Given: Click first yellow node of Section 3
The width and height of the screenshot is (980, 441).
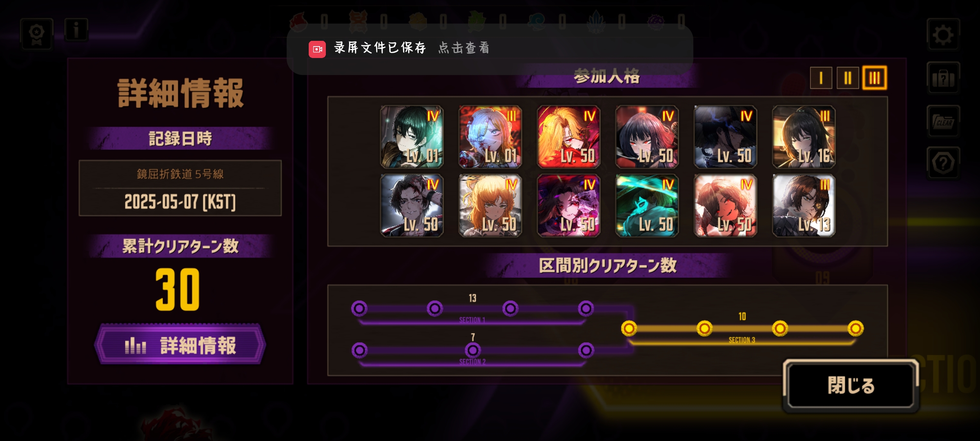Looking at the screenshot, I should [x=629, y=328].
